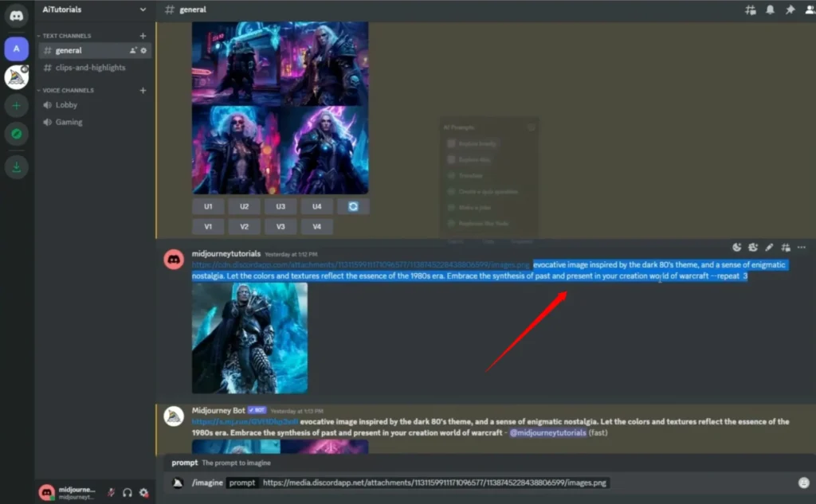Upscale image with U1 button

pyautogui.click(x=208, y=206)
